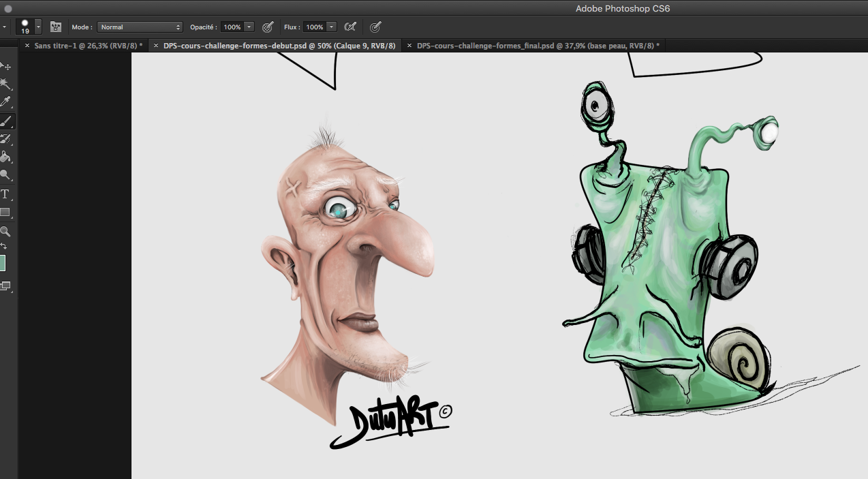This screenshot has height=479, width=868.
Task: Toggle the brush panel button
Action: [x=56, y=27]
